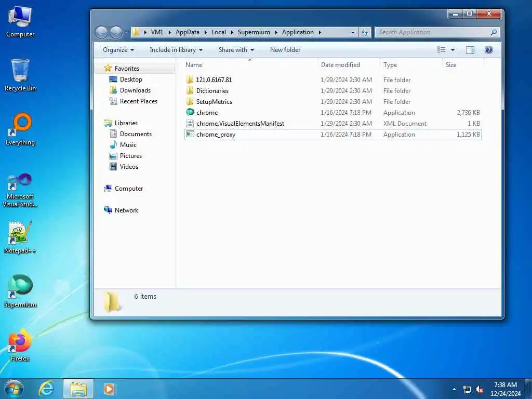The image size is (532, 399).
Task: Click the 2,736 KB size cell
Action: (468, 112)
